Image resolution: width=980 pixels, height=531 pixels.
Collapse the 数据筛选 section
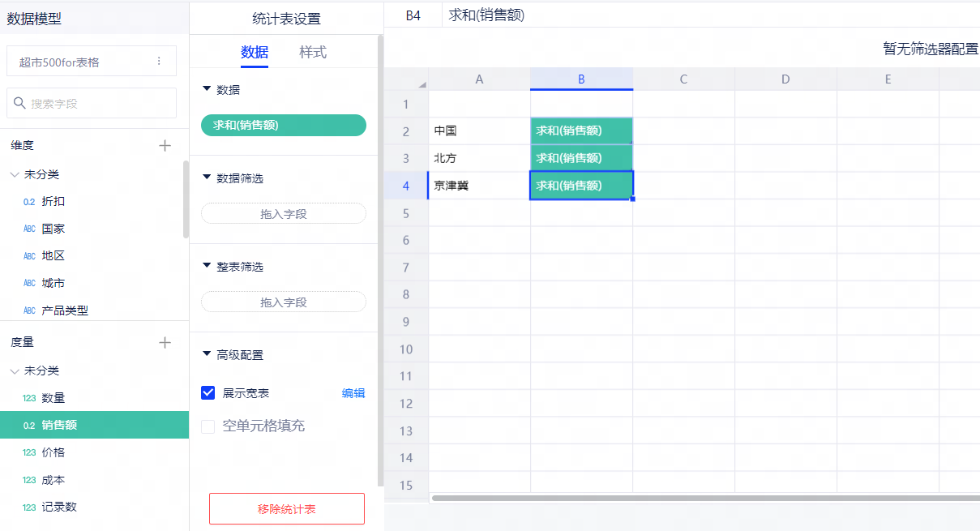(x=207, y=178)
